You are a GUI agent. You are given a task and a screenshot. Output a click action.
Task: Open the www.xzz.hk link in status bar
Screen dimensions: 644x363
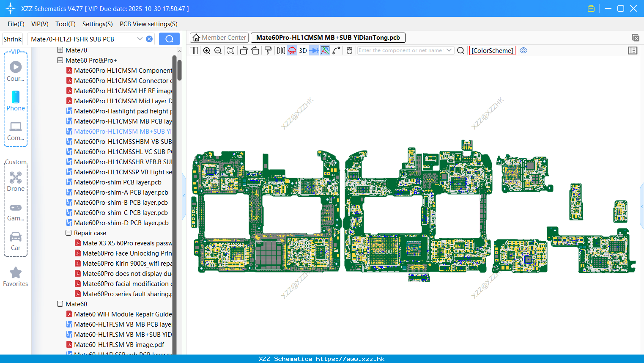350,359
